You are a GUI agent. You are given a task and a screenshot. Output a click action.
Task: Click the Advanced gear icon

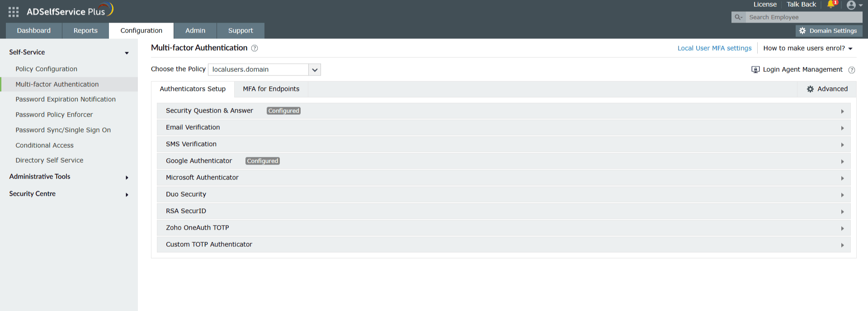[x=810, y=89]
